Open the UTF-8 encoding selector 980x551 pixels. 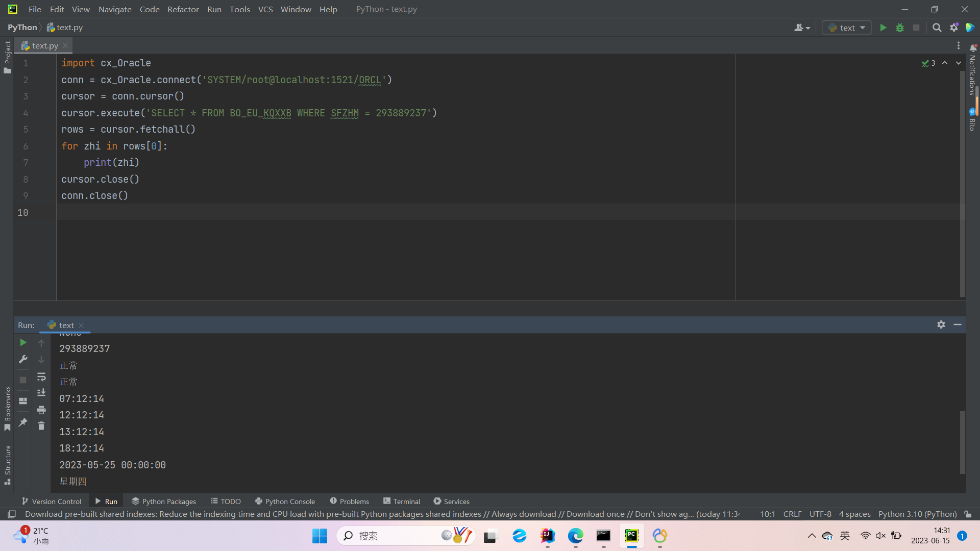coord(820,514)
